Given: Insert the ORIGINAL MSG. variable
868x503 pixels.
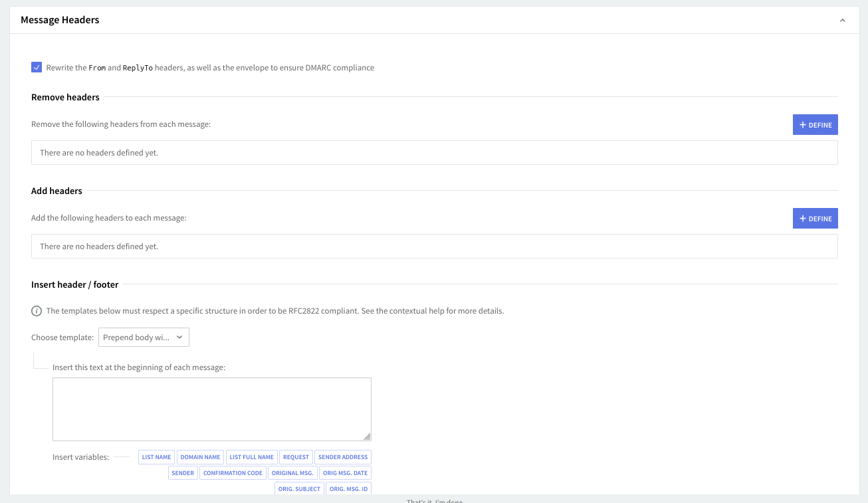Looking at the screenshot, I should 292,473.
